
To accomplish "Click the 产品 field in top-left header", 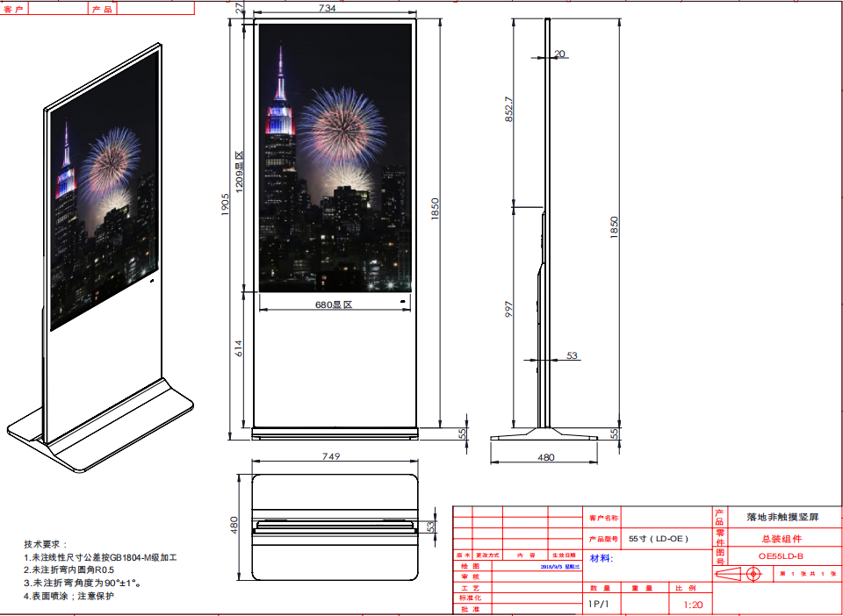I will click(102, 9).
